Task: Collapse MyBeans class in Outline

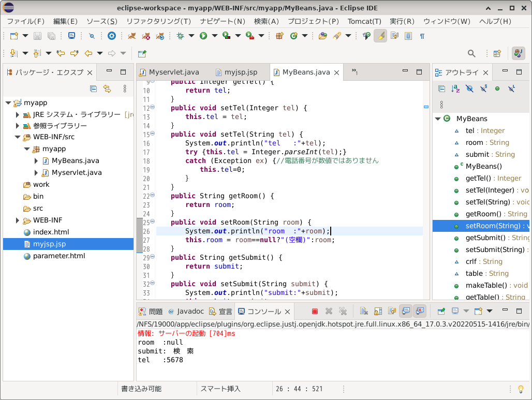Action: pyautogui.click(x=438, y=118)
